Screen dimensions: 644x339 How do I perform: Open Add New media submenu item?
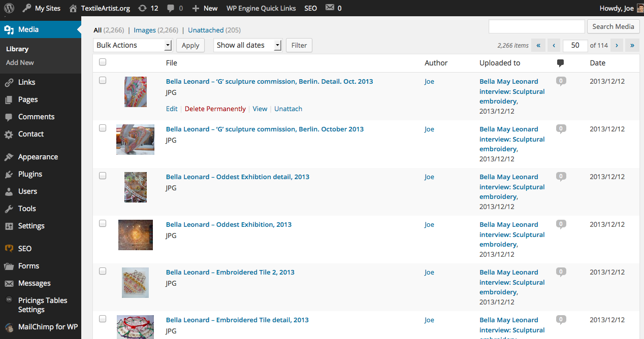[20, 62]
